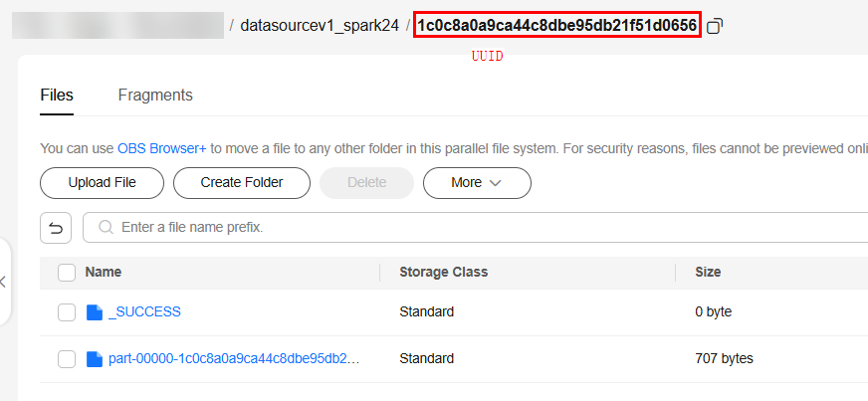This screenshot has width=868, height=401.
Task: Select all files with header checkbox
Action: (x=67, y=272)
